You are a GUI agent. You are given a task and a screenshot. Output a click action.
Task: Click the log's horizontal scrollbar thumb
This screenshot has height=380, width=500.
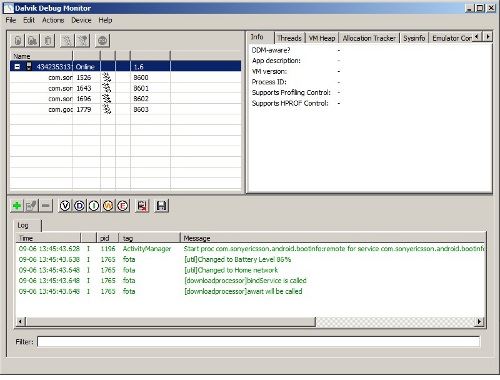171,321
